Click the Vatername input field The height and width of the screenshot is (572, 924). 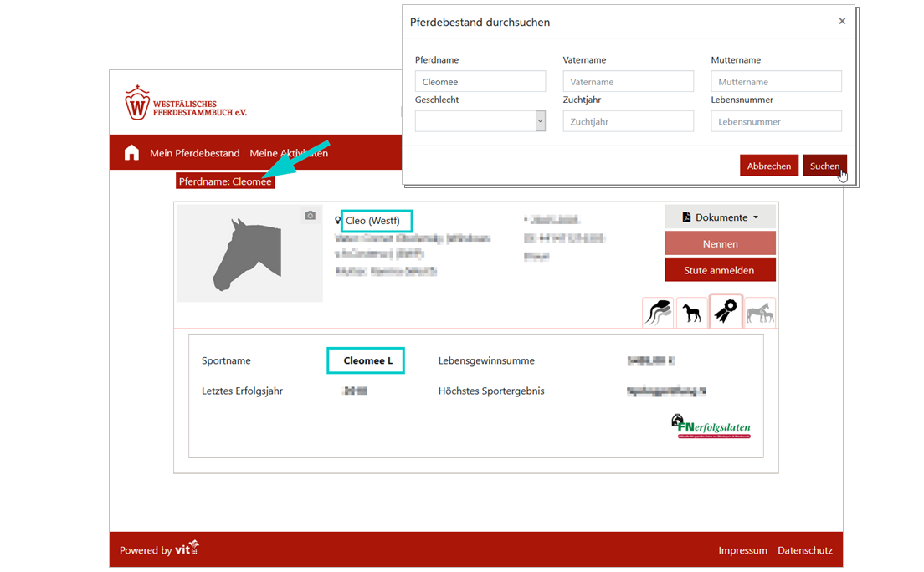coord(629,81)
